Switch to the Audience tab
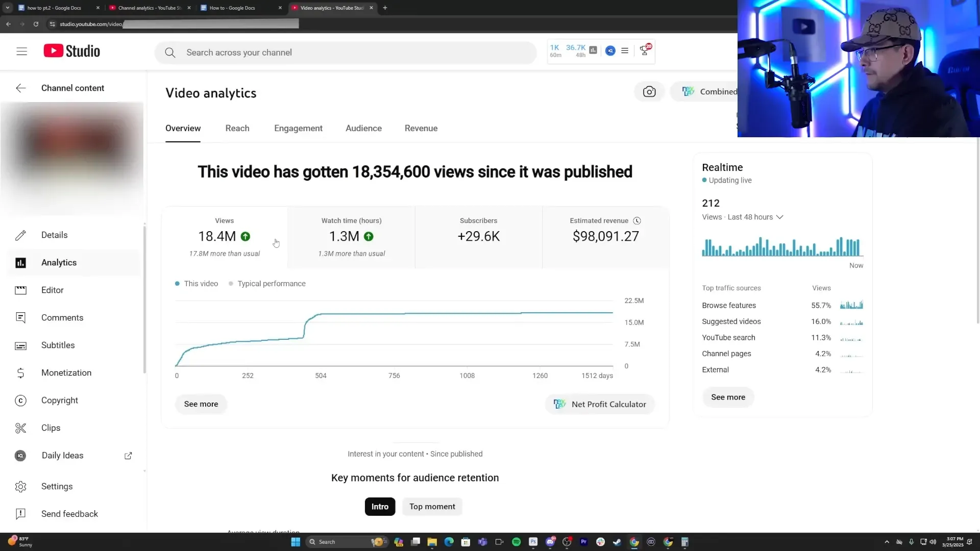The image size is (980, 551). (363, 129)
